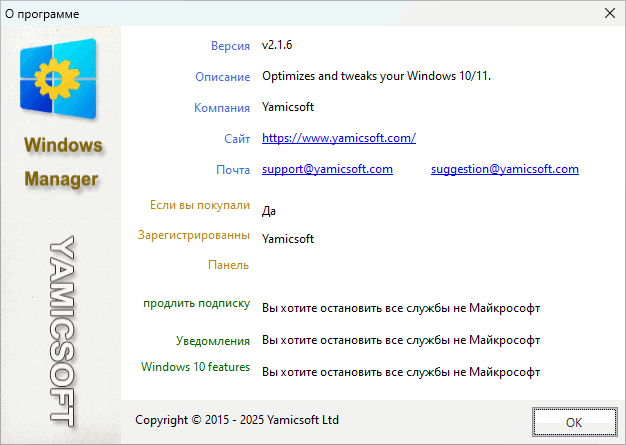Viewport: 626px width, 445px height.
Task: Click the Если вы покупали label
Action: 200,205
